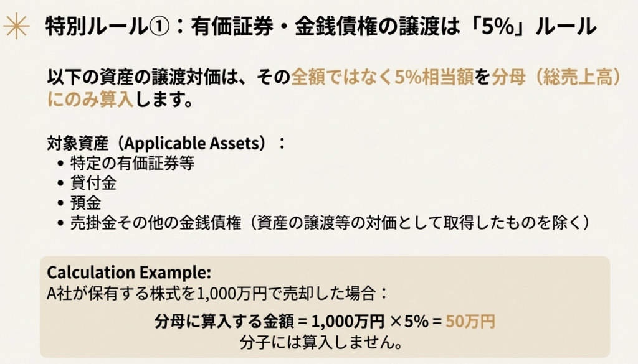
Task: Select the highlighted phrase 分母（総売上高）
Action: (x=556, y=78)
